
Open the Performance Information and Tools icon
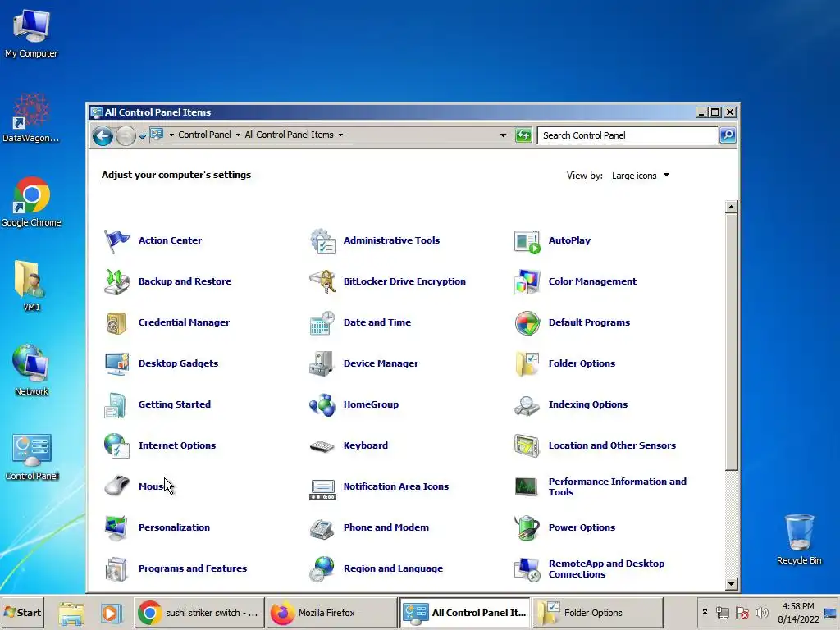527,487
